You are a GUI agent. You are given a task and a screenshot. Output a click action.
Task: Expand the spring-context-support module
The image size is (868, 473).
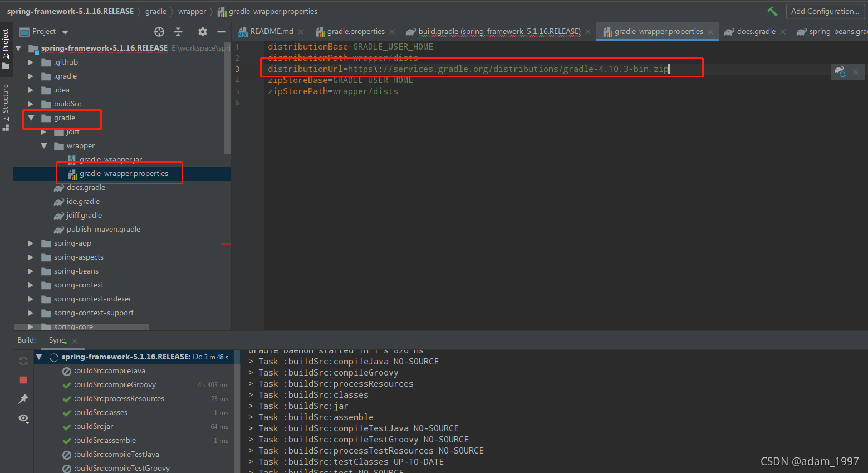tap(31, 313)
